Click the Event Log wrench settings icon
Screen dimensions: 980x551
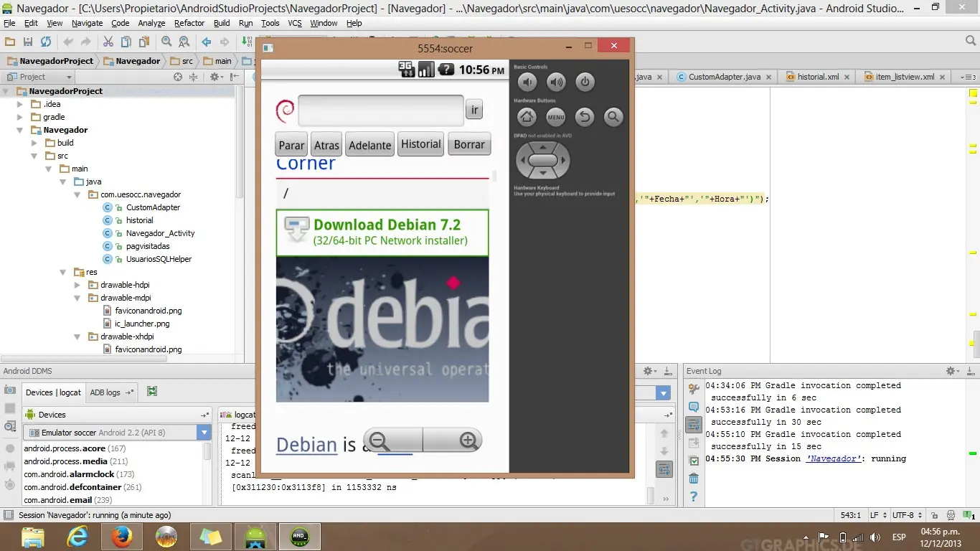tap(694, 390)
